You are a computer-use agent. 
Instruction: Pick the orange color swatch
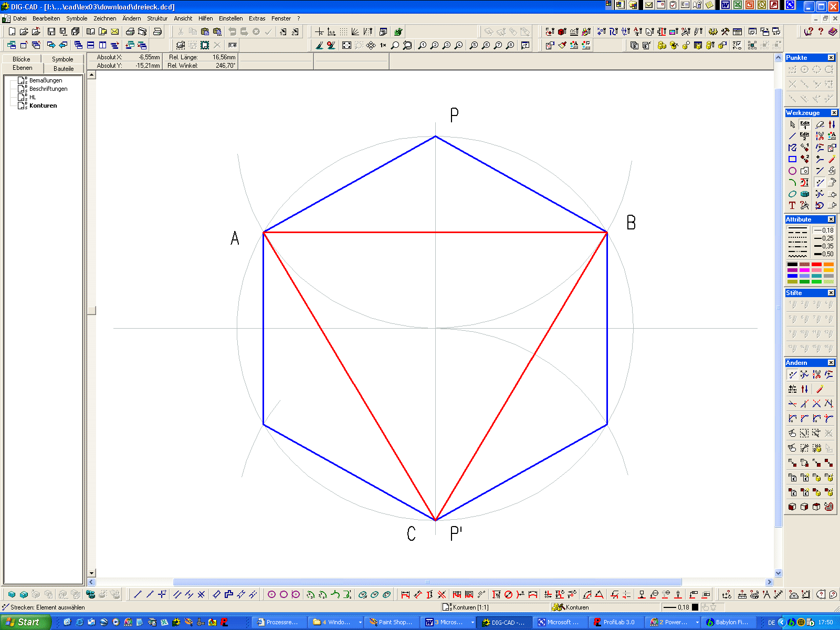pyautogui.click(x=828, y=265)
